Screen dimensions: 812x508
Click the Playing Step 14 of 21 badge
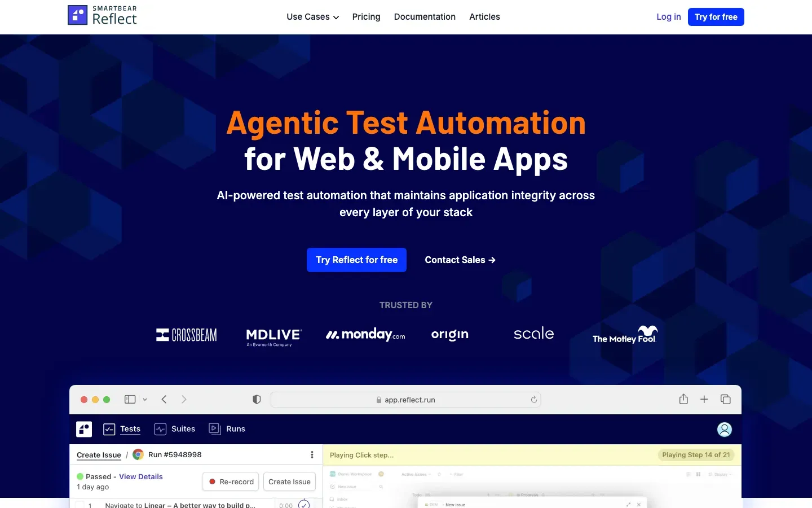pyautogui.click(x=696, y=455)
